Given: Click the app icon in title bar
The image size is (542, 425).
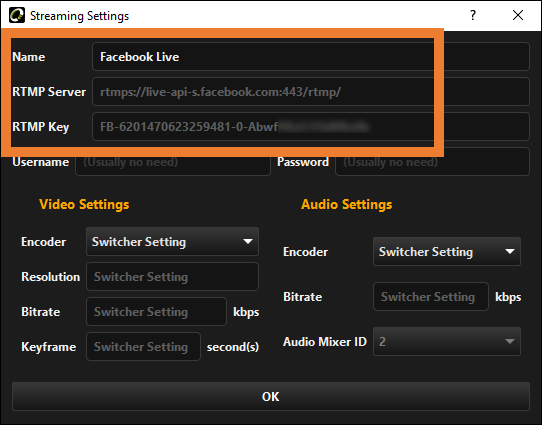Looking at the screenshot, I should coord(17,16).
